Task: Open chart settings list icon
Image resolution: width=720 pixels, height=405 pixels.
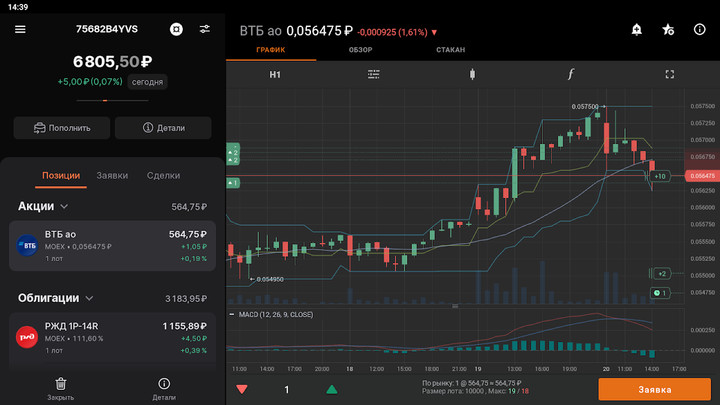Action: 373,74
